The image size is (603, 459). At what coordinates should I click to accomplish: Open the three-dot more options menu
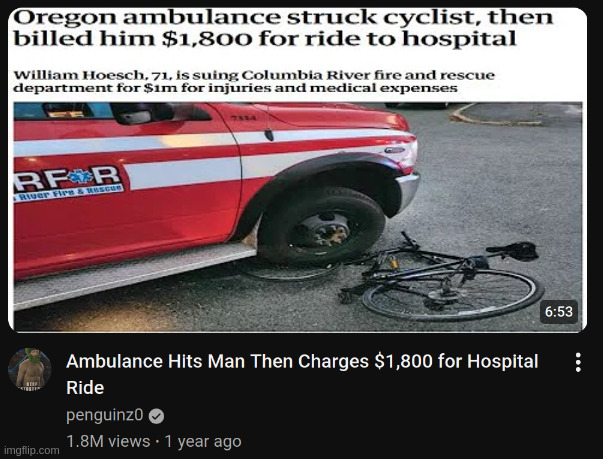coord(578,363)
